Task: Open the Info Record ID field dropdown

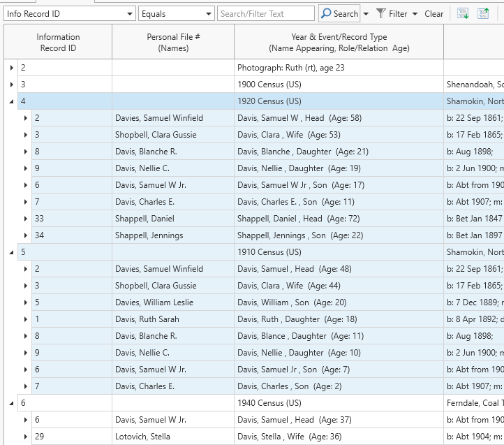Action: [130, 14]
